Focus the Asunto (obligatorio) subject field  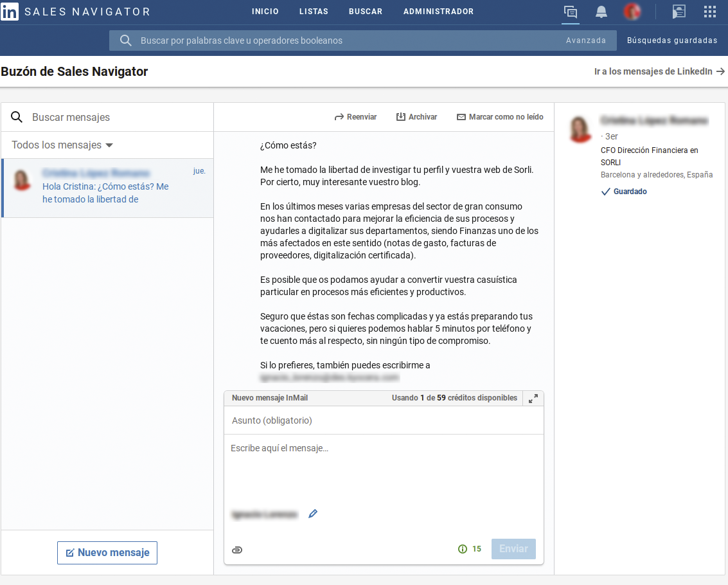click(x=384, y=420)
